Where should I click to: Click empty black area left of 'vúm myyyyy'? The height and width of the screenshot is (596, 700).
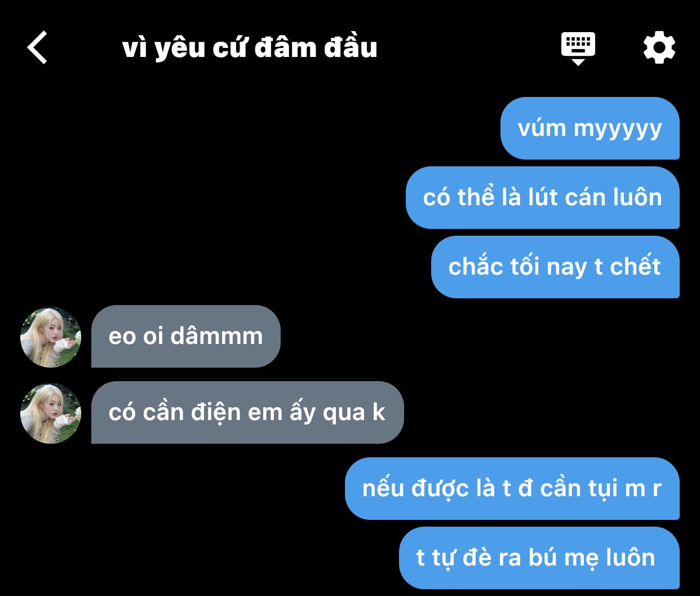[254, 128]
